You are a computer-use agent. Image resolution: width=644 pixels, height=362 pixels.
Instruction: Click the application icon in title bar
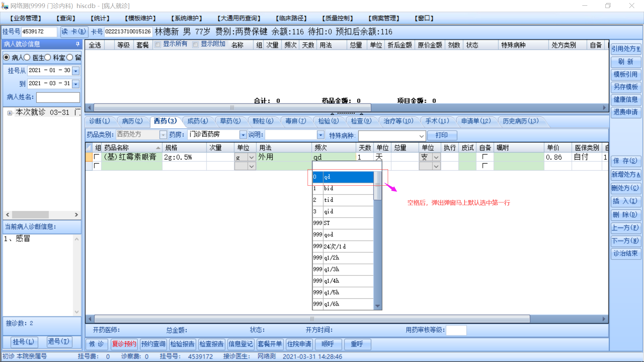point(5,6)
